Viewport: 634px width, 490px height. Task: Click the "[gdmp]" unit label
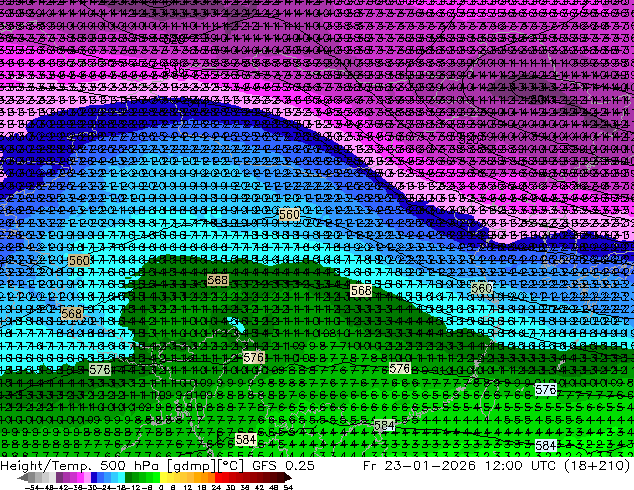[192, 466]
